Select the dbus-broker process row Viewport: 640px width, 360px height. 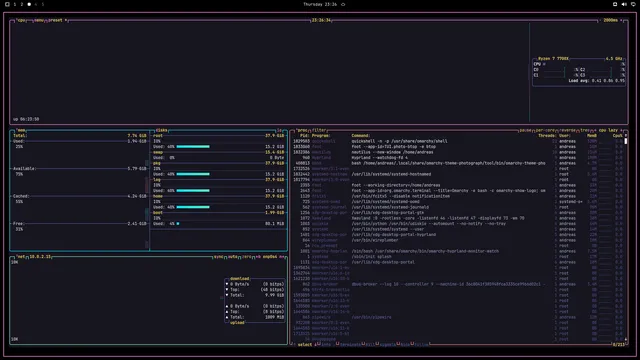pyautogui.click(x=459, y=284)
